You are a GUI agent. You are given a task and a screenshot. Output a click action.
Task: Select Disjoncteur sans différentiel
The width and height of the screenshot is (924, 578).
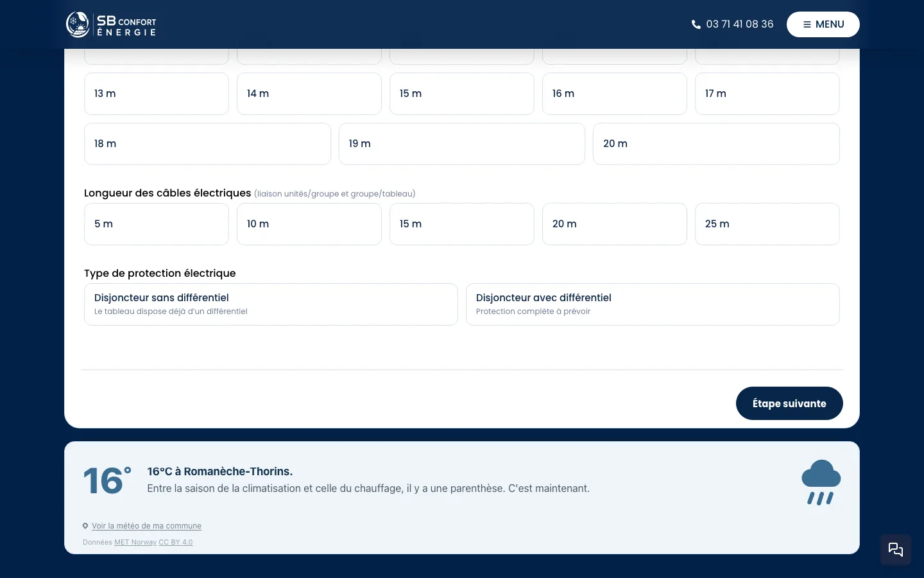coord(271,304)
